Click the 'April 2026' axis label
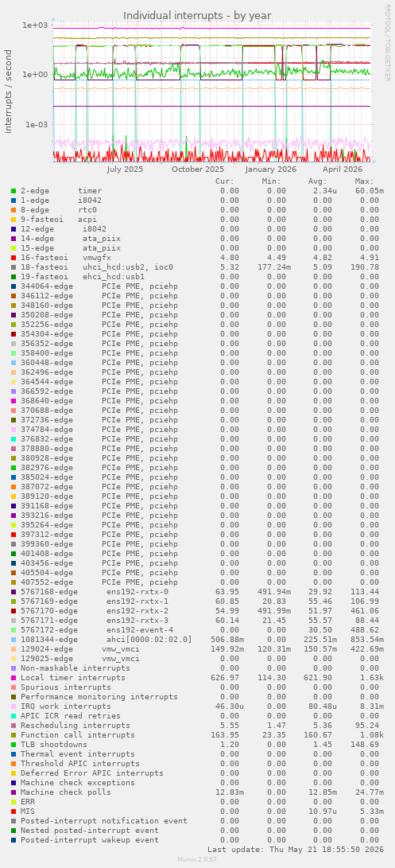This screenshot has width=395, height=868. (x=343, y=169)
